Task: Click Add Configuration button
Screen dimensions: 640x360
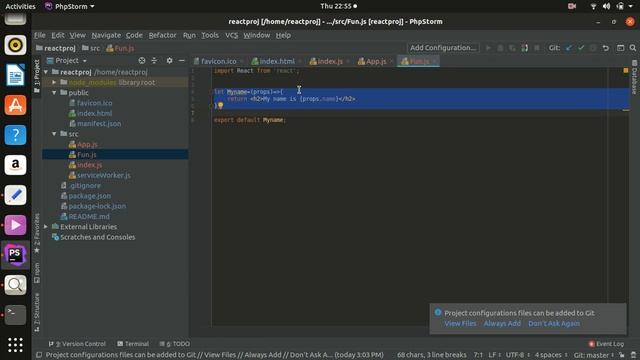Action: pos(443,48)
